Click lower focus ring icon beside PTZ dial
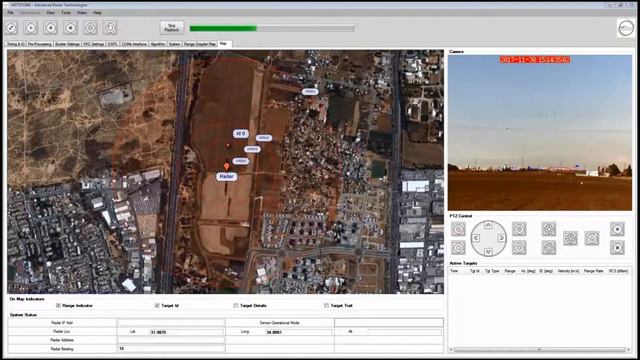Viewport: 640px width, 360px height. 519,248
